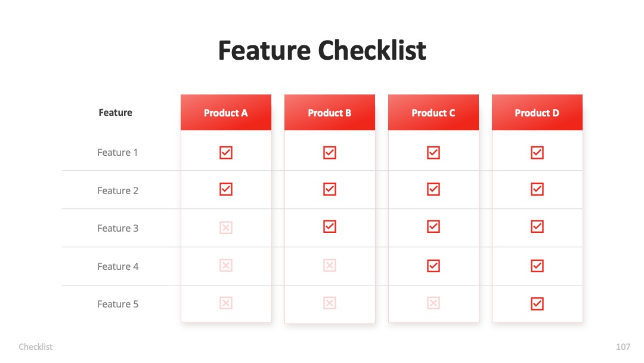Select the Checklist footer label
This screenshot has height=363, width=644.
coord(35,346)
